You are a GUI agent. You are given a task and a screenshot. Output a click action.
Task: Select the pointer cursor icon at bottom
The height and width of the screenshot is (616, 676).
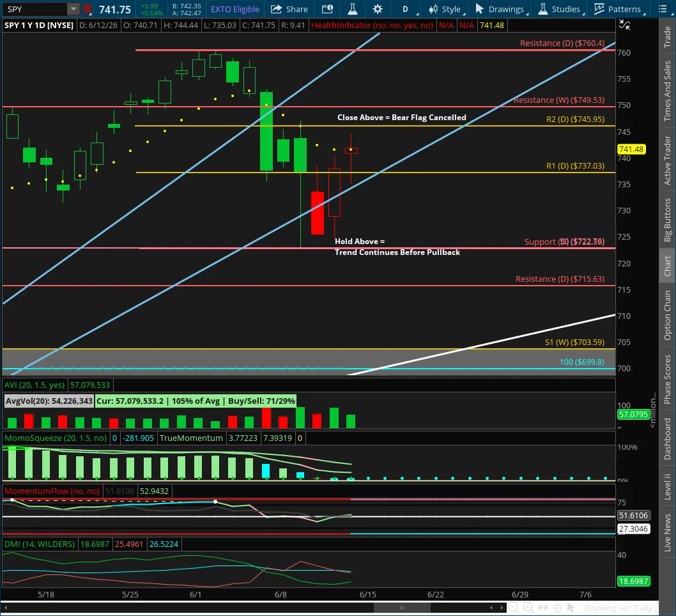click(x=571, y=608)
